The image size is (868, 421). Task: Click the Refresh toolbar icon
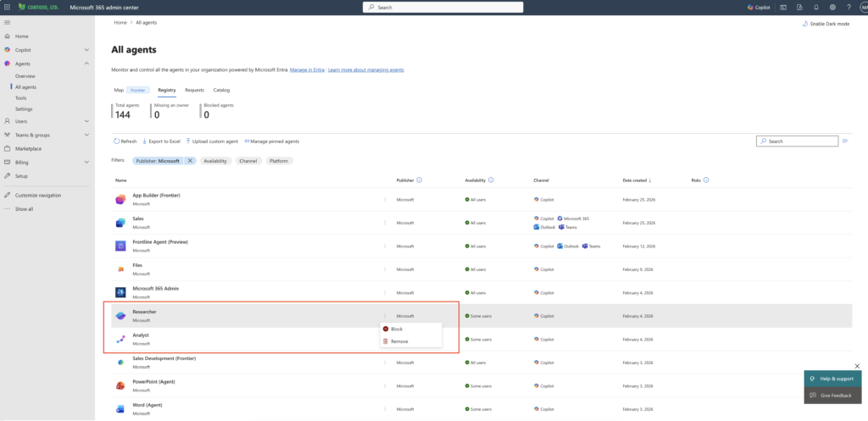[117, 141]
